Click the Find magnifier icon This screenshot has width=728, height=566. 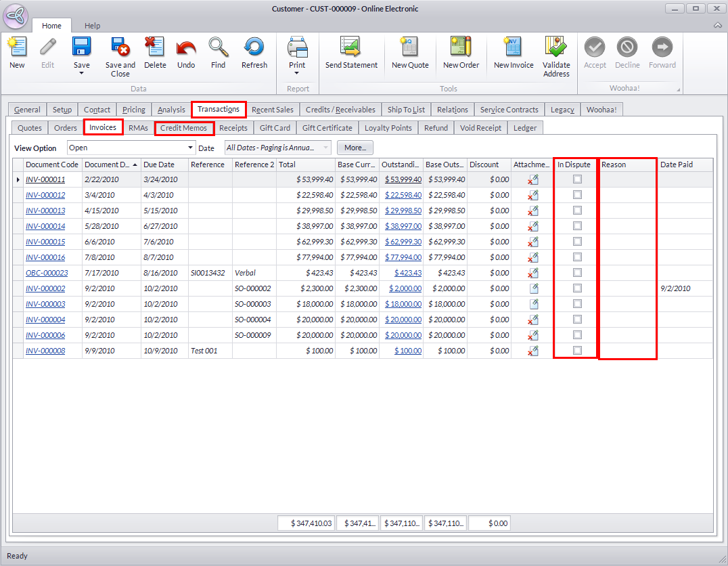pyautogui.click(x=218, y=47)
